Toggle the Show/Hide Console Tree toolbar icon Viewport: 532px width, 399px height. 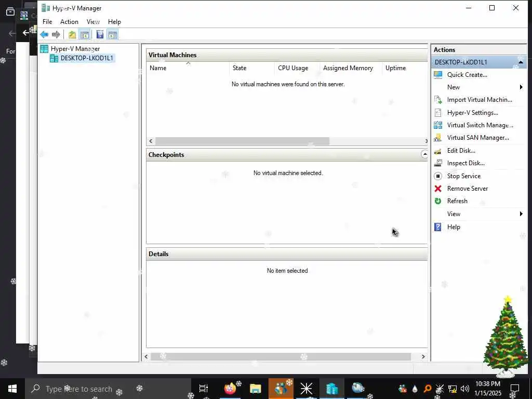(85, 34)
